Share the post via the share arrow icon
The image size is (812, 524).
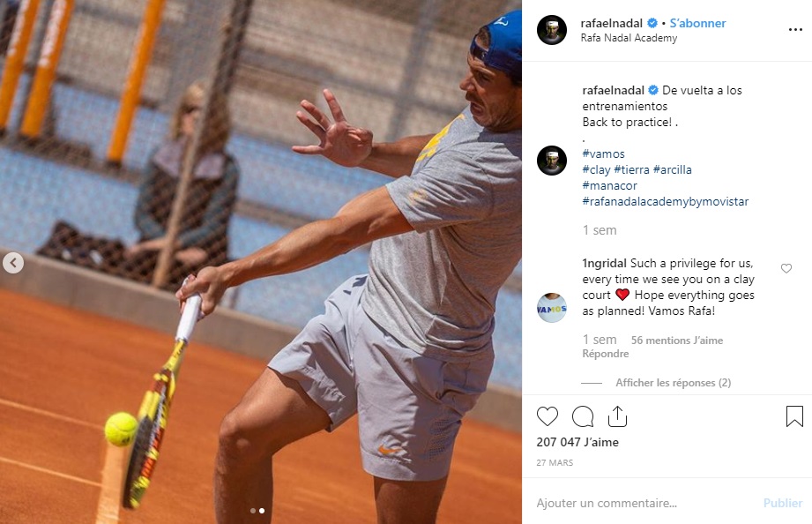617,416
